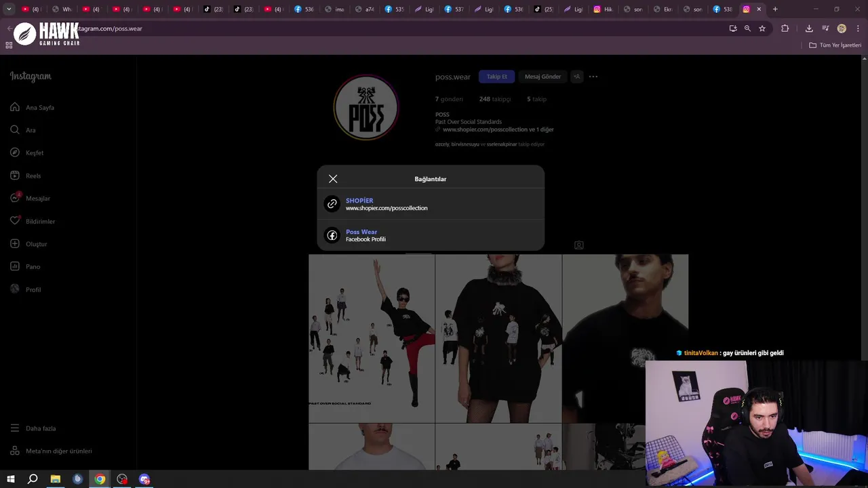
Task: Click the install app icon in address bar
Action: [x=733, y=28]
